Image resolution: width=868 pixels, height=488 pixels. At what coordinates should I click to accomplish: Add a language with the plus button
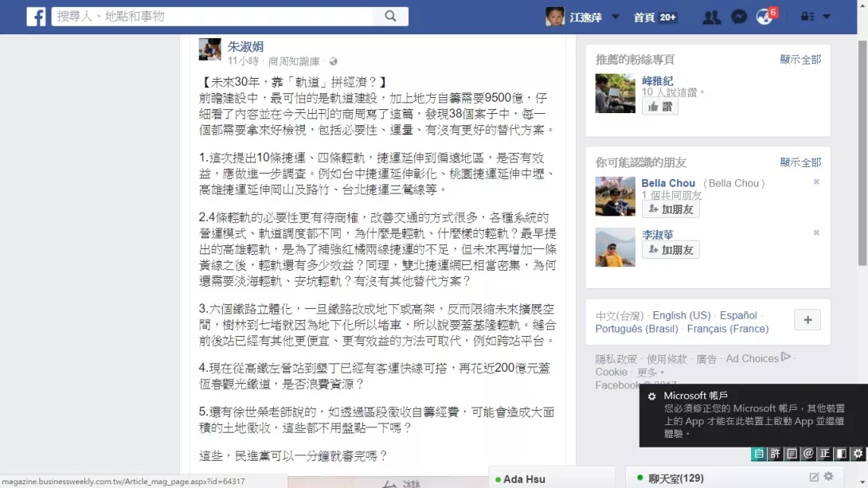click(x=807, y=320)
